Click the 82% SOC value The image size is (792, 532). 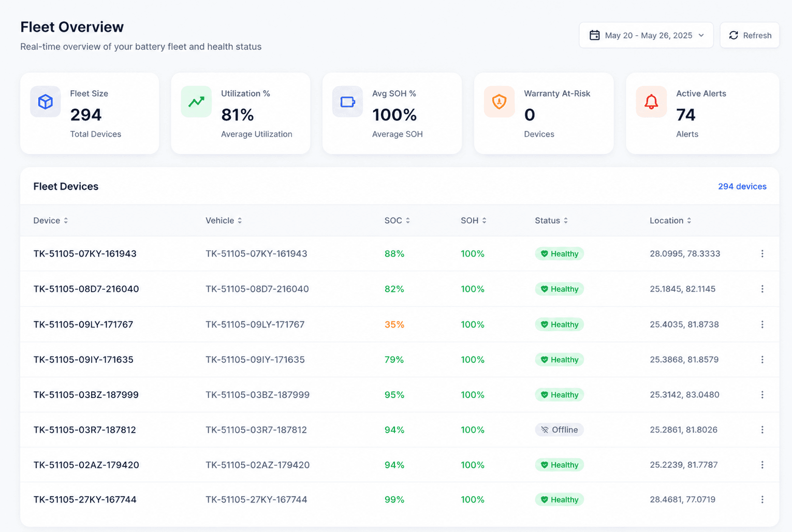click(x=394, y=289)
